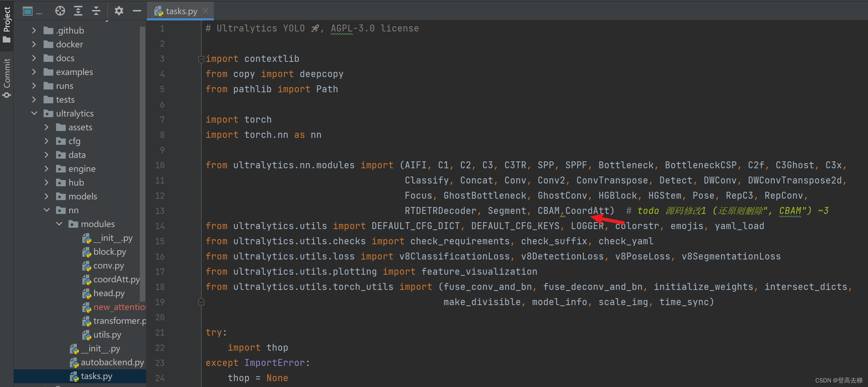Click ImportError on line 23
The width and height of the screenshot is (868, 387).
275,363
